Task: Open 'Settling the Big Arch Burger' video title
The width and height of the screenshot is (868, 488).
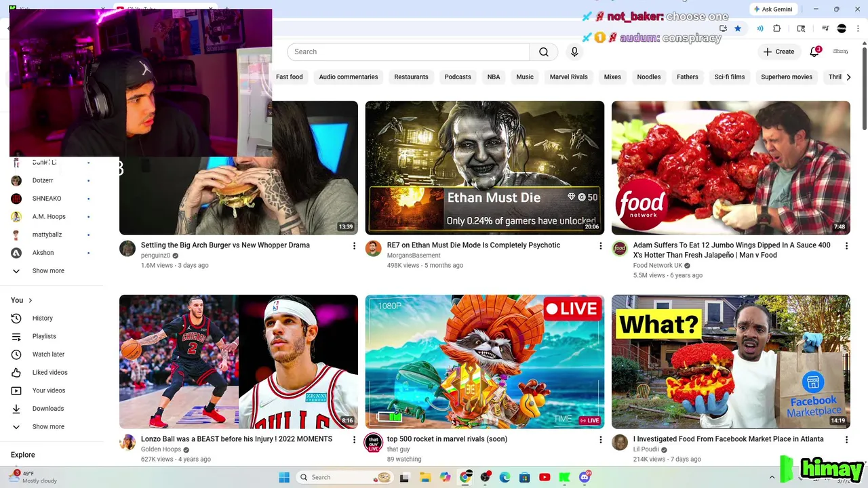Action: [225, 245]
